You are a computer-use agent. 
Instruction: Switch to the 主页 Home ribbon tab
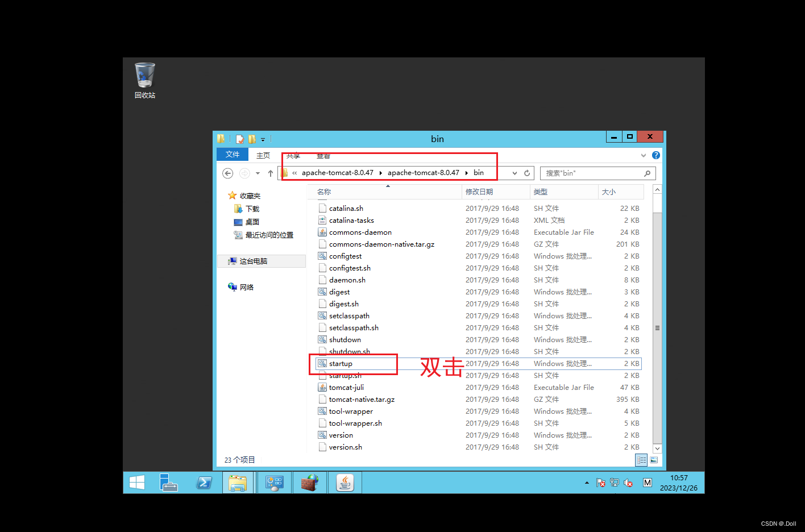pos(263,155)
